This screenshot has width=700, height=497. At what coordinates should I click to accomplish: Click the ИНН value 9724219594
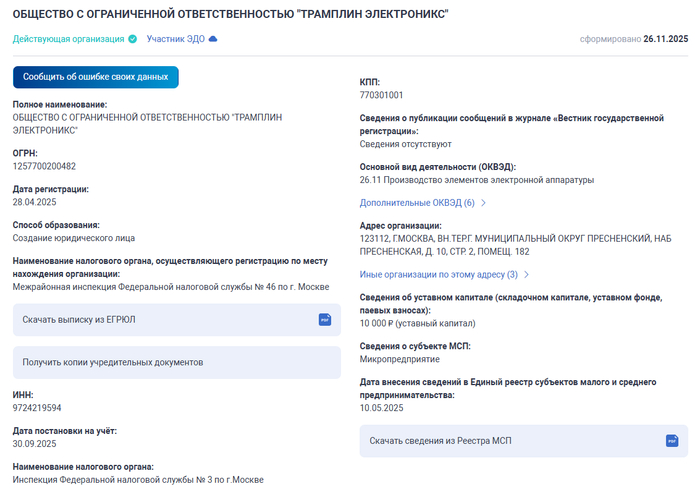[37, 408]
